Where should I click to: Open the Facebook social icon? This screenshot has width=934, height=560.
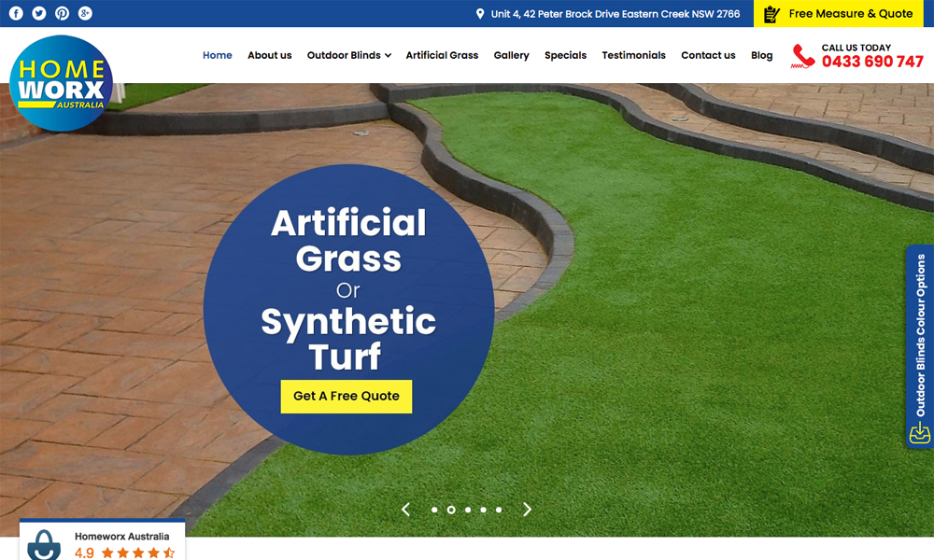(16, 13)
